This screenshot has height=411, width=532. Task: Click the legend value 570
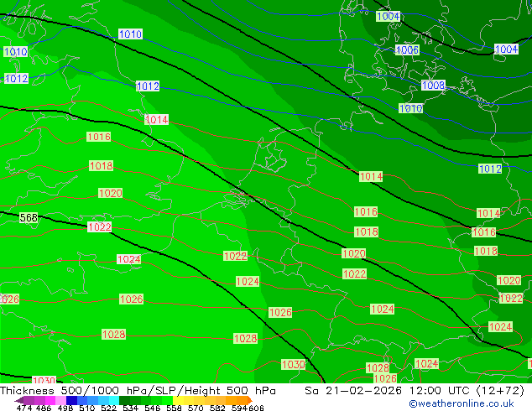tap(196, 408)
